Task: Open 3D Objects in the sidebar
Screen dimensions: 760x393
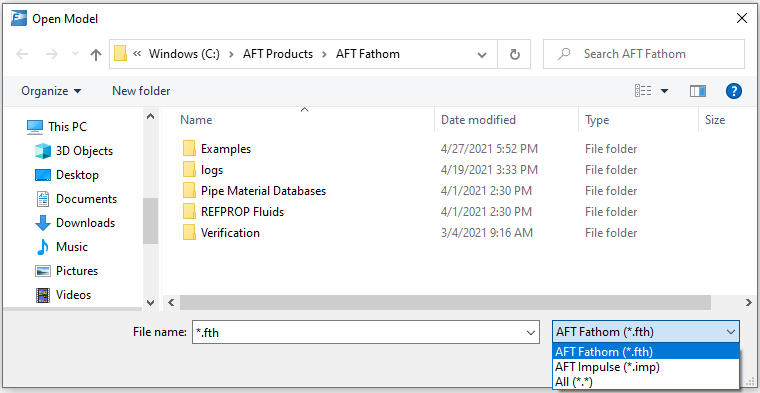Action: tap(84, 151)
